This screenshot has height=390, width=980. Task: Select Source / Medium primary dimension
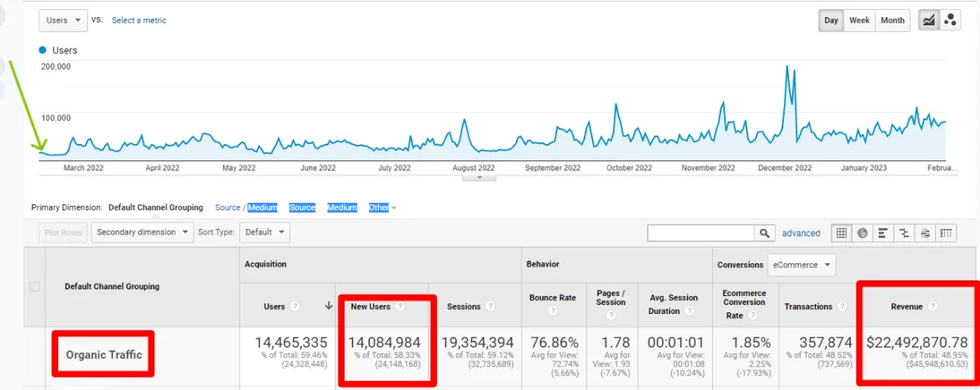pos(247,208)
